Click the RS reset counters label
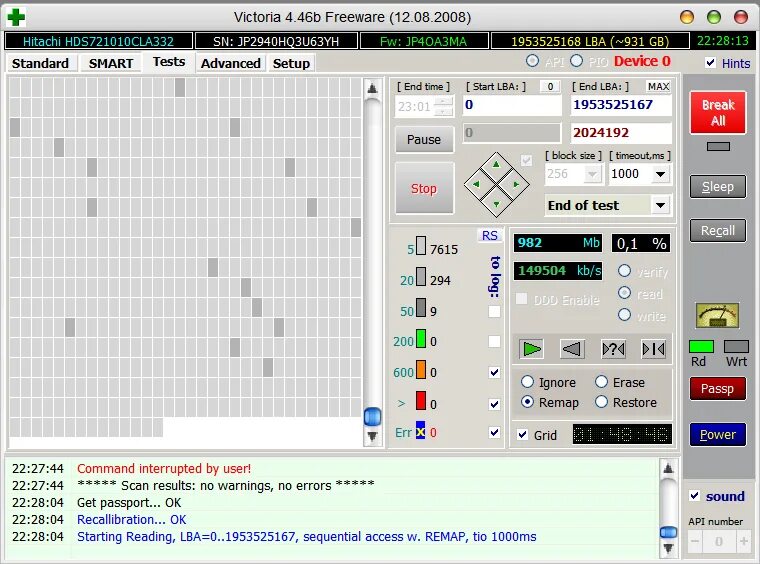 coord(490,235)
